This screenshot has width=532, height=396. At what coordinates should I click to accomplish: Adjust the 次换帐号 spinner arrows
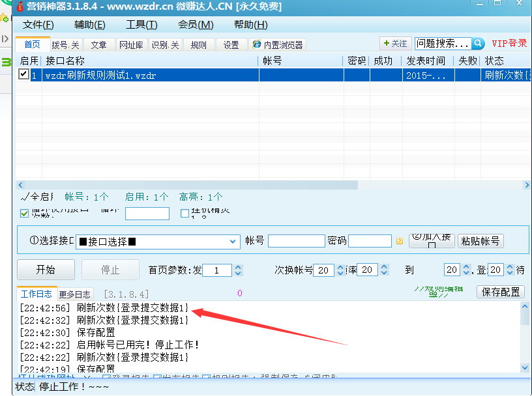click(340, 270)
